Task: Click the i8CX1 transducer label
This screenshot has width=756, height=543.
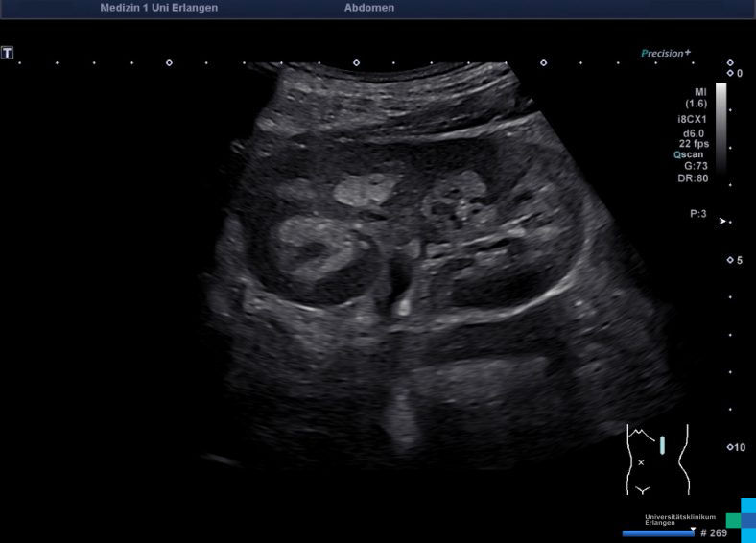Action: pos(692,119)
